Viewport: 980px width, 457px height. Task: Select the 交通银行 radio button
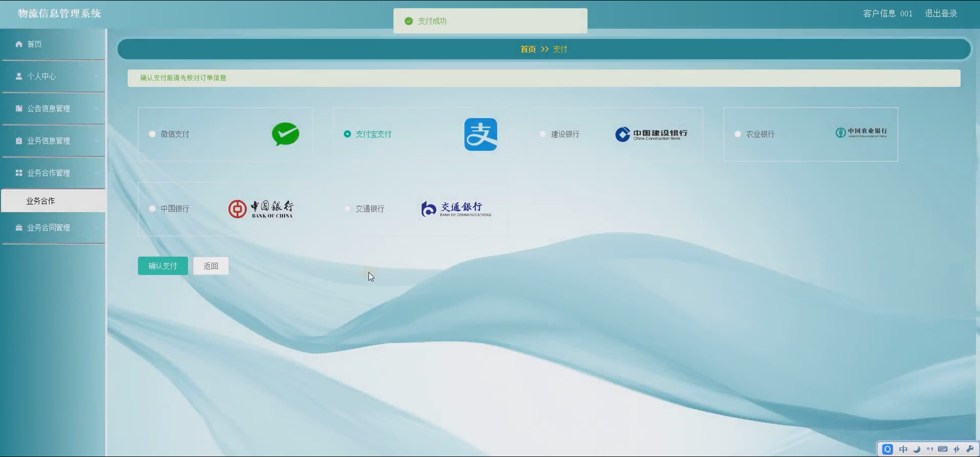(x=347, y=209)
